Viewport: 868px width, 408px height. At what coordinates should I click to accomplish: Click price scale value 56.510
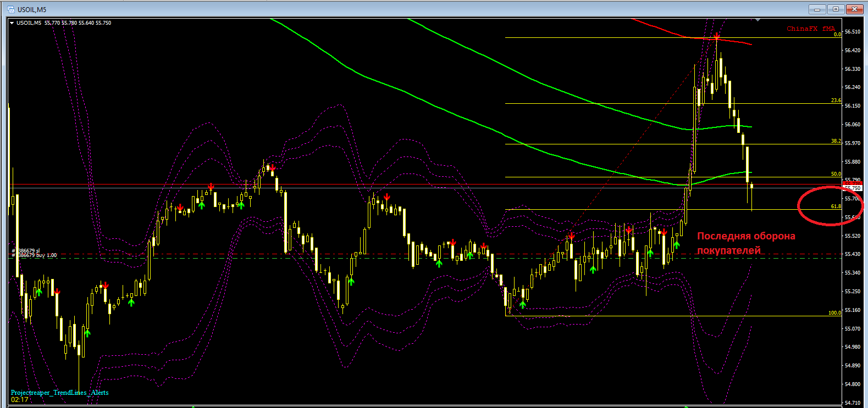853,32
